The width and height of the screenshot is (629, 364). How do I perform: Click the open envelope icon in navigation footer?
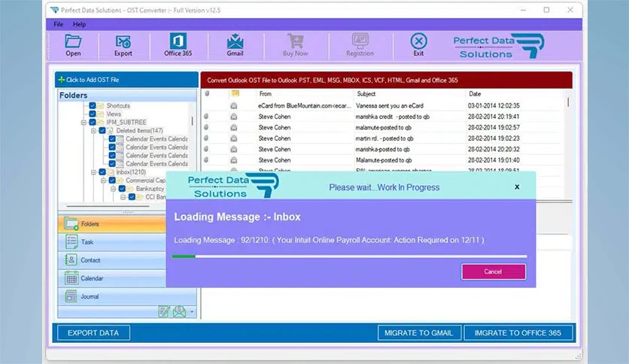coord(179,311)
